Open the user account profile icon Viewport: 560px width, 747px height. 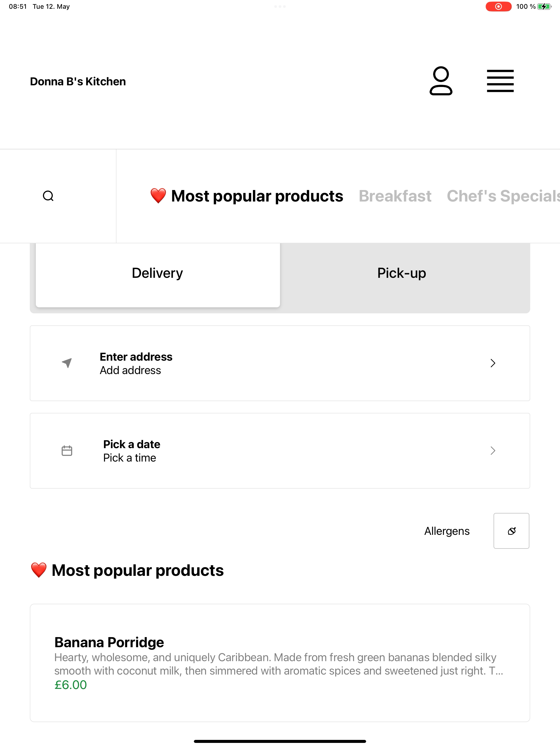point(441,81)
